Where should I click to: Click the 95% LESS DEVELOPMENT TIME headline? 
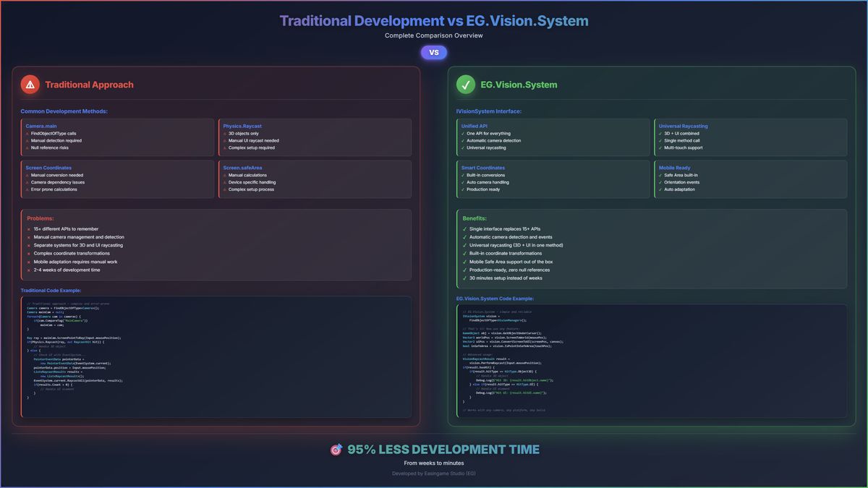click(443, 450)
